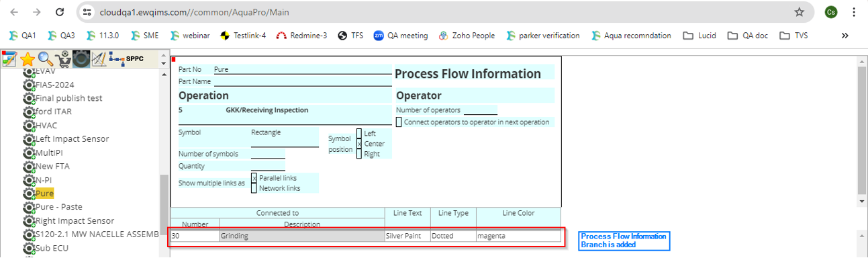
Task: Open the QA doc bookmarks folder
Action: [748, 36]
